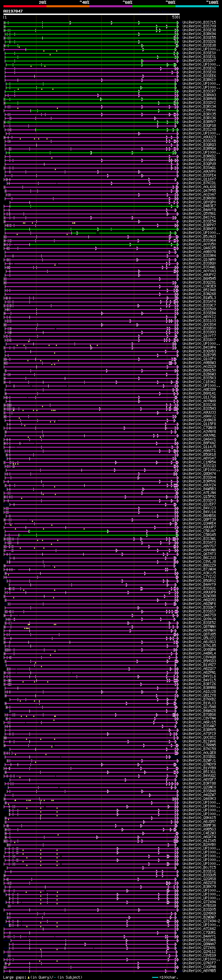The width and height of the screenshot is (222, 980).
Task: Click the UniRef100_A9UU33 label
Action: (x=199, y=412)
